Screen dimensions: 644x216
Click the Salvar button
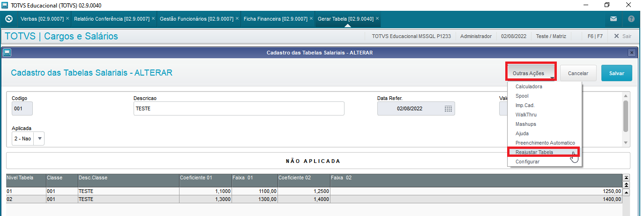click(x=616, y=73)
